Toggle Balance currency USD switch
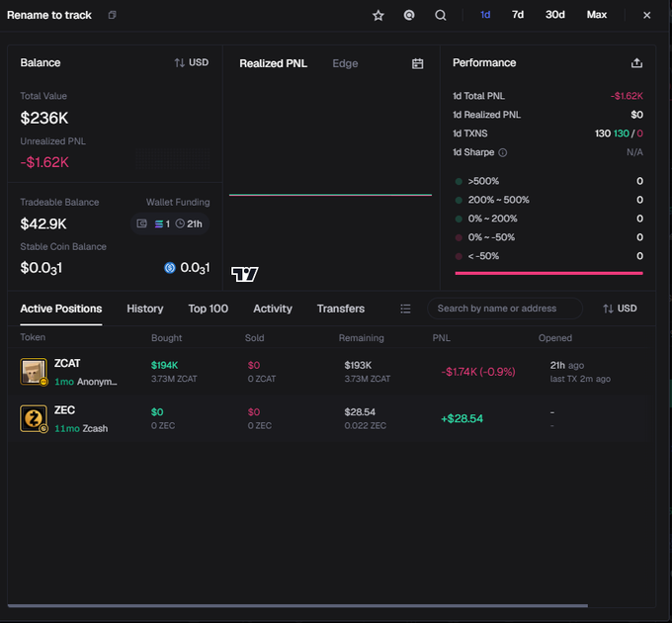Viewport: 672px width, 623px height. [x=192, y=62]
